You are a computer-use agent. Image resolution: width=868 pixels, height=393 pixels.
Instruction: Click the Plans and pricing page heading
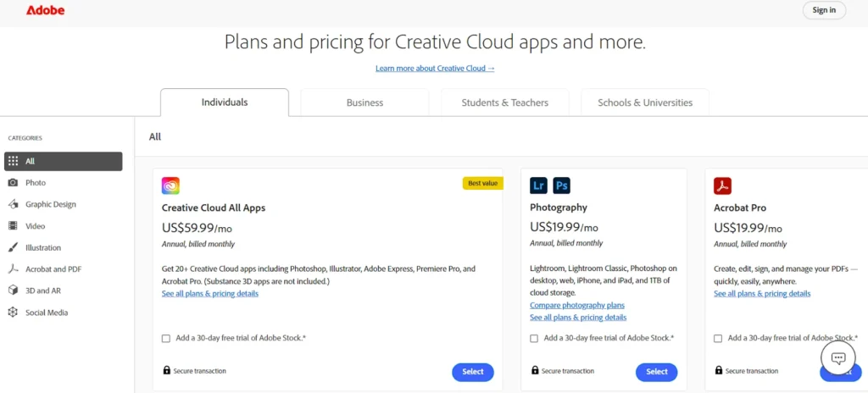coord(435,42)
